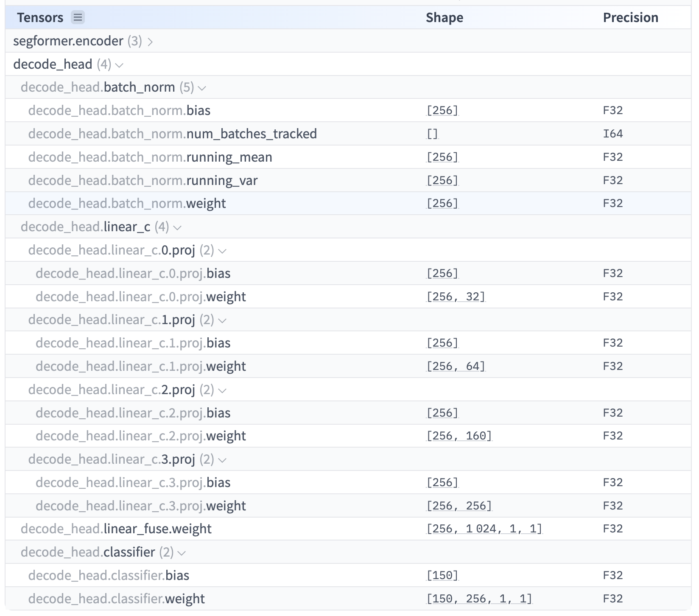
Task: Click the Precision column header
Action: pos(631,18)
